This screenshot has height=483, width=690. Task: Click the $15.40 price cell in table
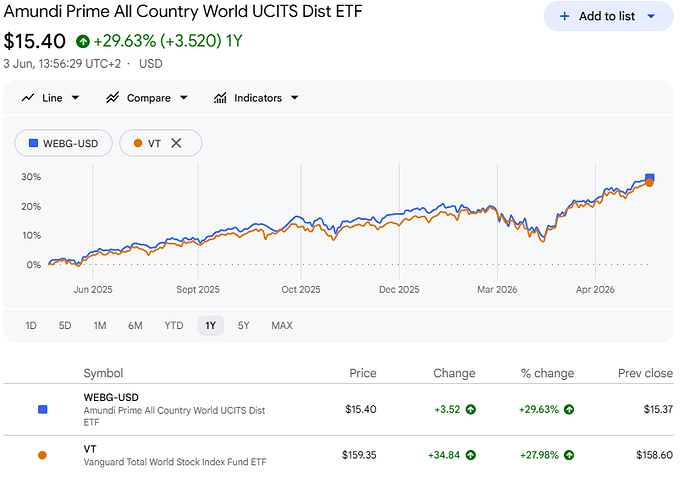tap(360, 410)
